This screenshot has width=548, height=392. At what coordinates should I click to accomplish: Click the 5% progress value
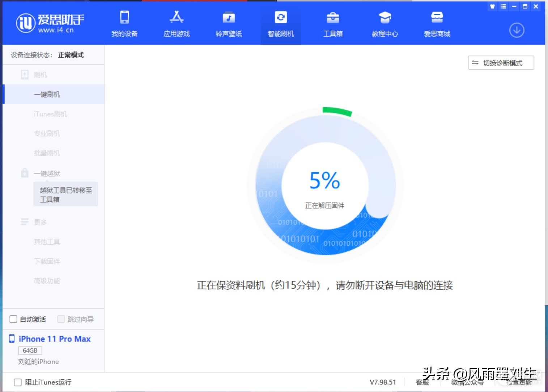325,180
